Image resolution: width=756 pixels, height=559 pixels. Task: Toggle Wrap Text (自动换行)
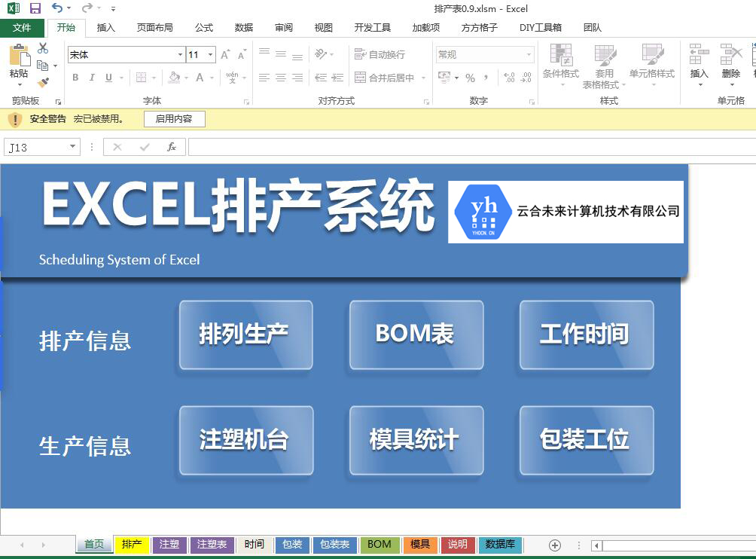380,54
